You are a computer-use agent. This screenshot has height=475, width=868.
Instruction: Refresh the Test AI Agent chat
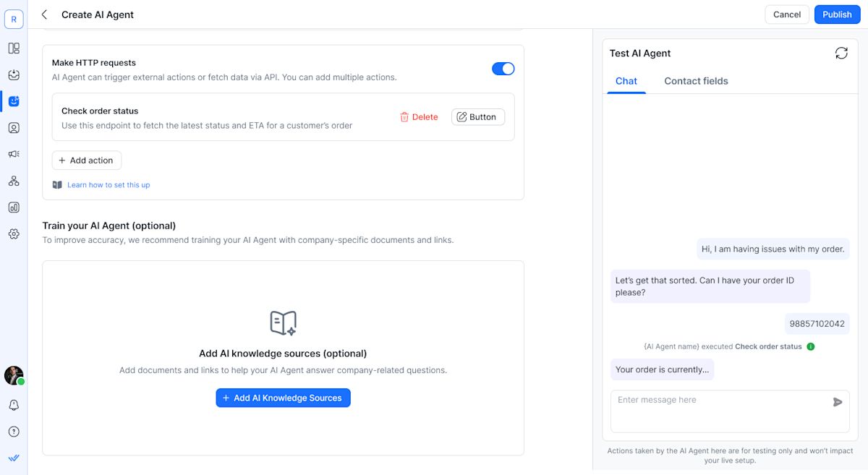click(x=841, y=54)
